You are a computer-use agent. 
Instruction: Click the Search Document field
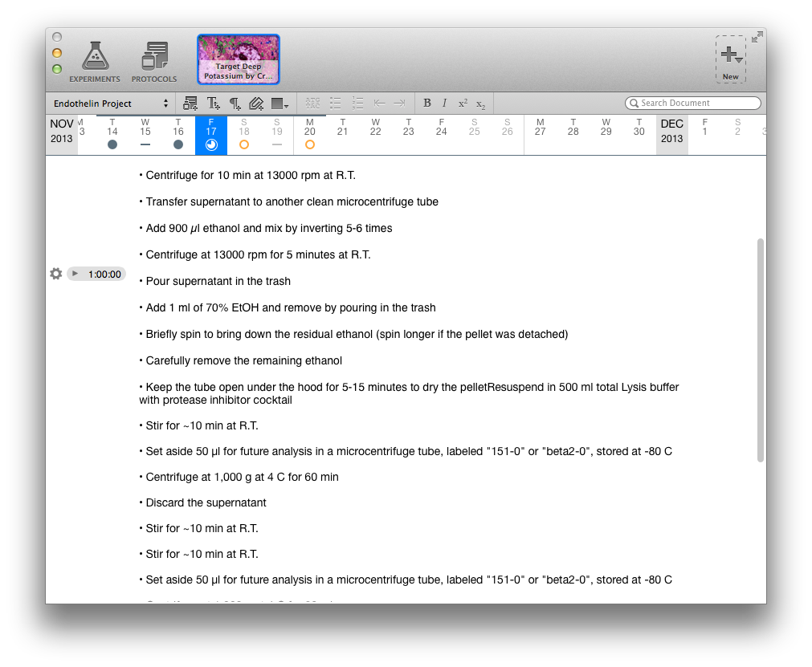[693, 103]
